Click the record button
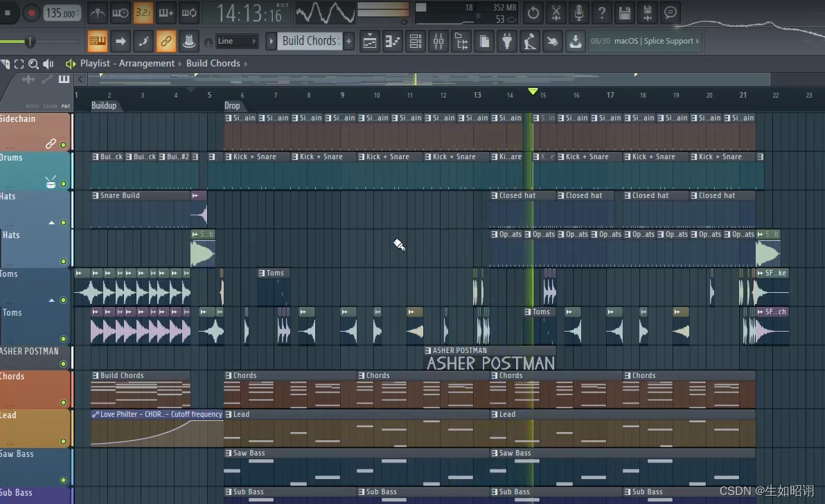 [x=31, y=13]
